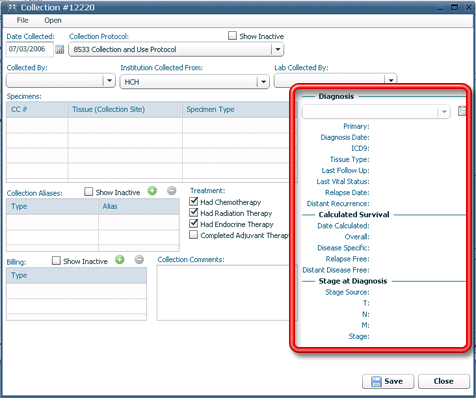Image resolution: width=476 pixels, height=398 pixels.
Task: Save the collection
Action: pos(388,381)
